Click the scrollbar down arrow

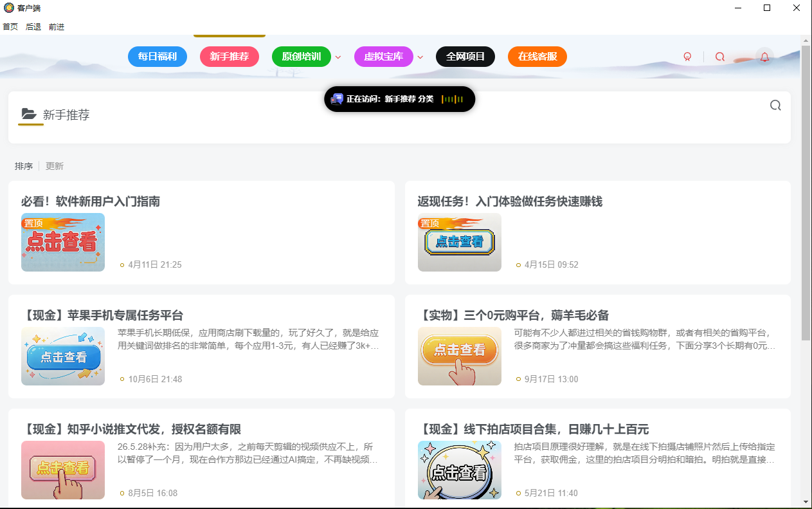click(x=806, y=501)
